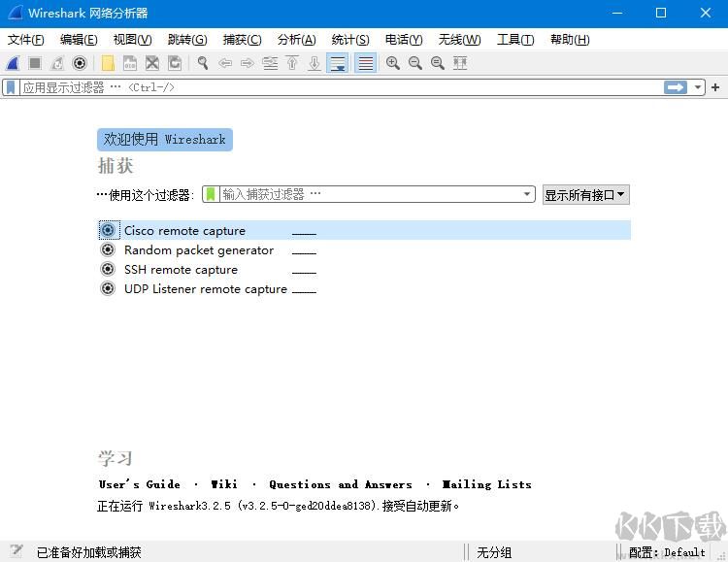The image size is (728, 562).
Task: Apply display filter arrow button
Action: click(x=676, y=87)
